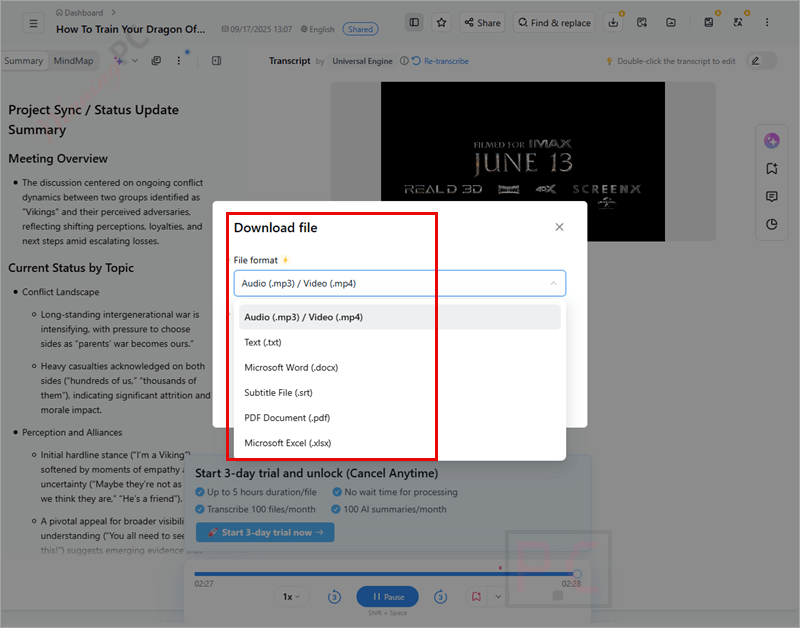800x628 pixels.
Task: Collapse the summary panel icon
Action: pos(216,61)
